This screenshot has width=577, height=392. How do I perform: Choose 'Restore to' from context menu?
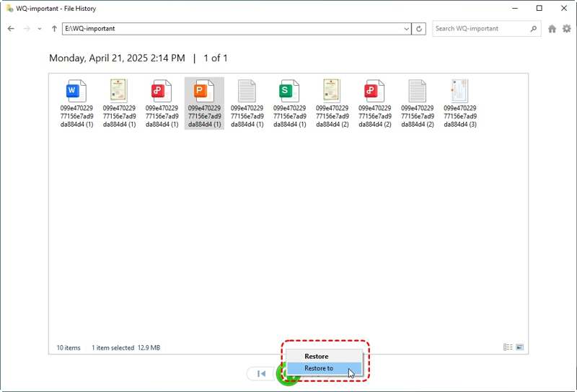tap(319, 368)
